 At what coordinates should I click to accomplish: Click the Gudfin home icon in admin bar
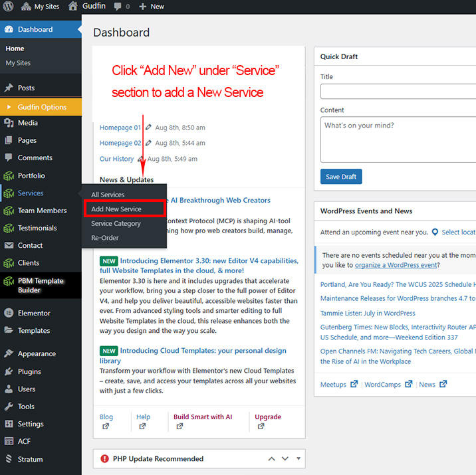(73, 7)
